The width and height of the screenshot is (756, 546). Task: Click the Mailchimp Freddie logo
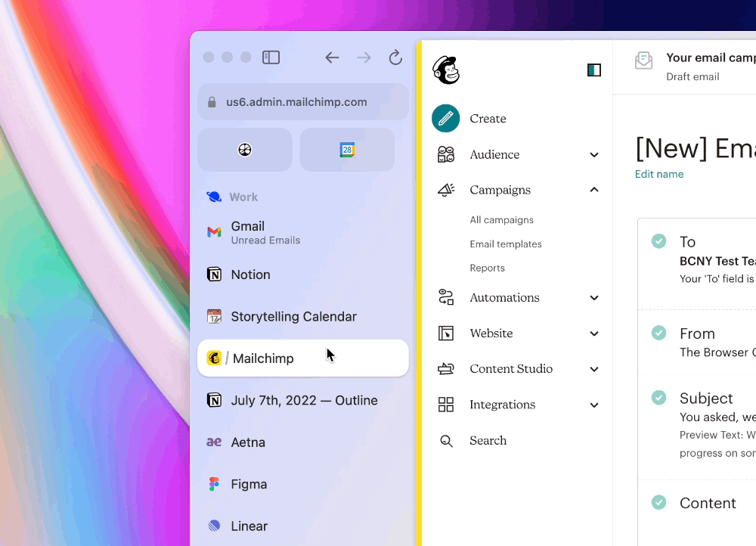(x=446, y=70)
